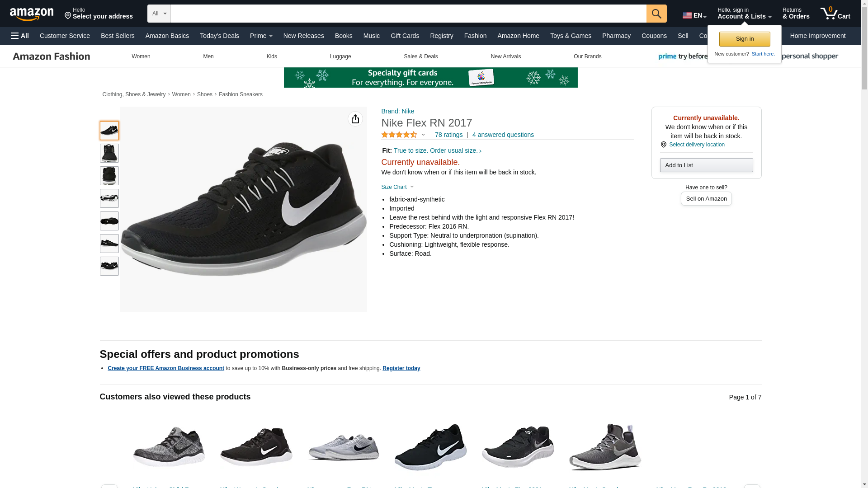Click the Amazon logo
The height and width of the screenshot is (488, 868).
32,14
